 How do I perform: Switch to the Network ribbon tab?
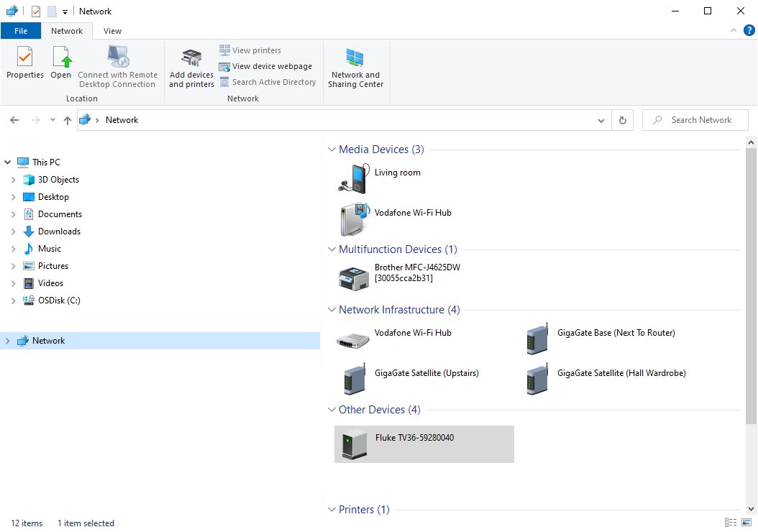pyautogui.click(x=67, y=31)
